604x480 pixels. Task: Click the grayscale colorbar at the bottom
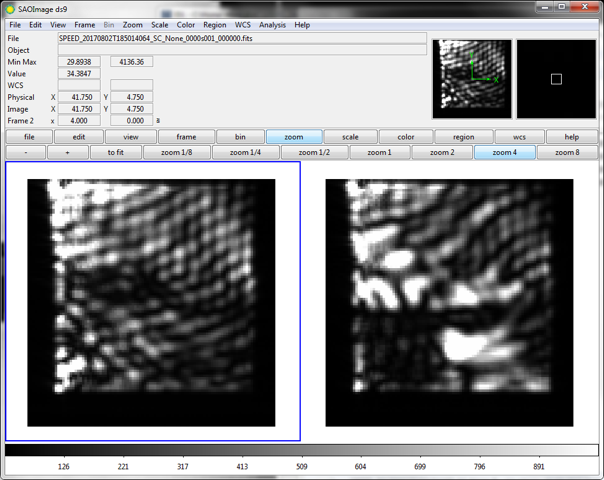[x=301, y=451]
